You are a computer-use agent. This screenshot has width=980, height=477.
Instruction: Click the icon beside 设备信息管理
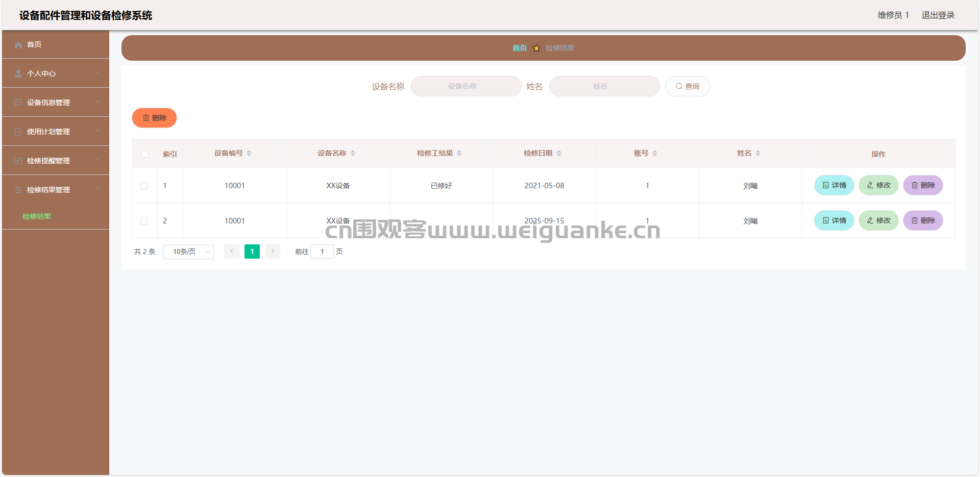point(18,103)
